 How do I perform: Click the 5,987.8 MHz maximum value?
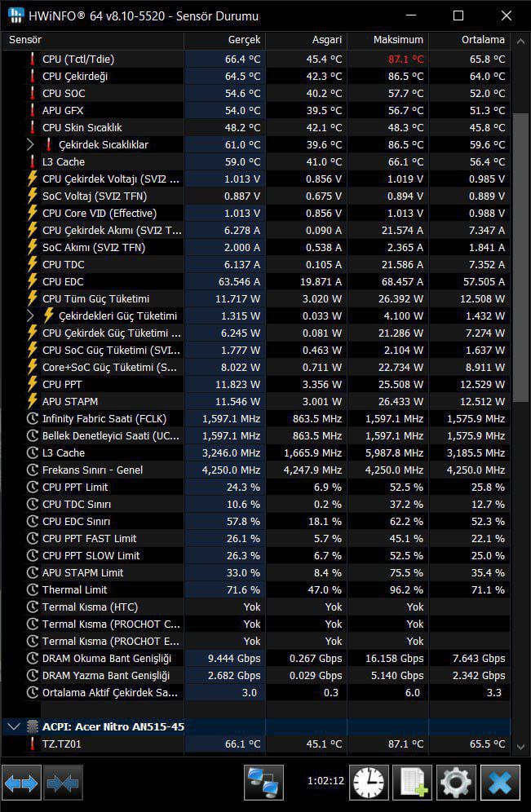[x=394, y=452]
